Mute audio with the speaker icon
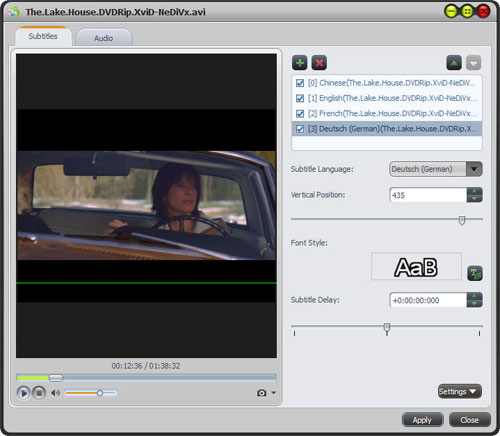 [x=55, y=393]
